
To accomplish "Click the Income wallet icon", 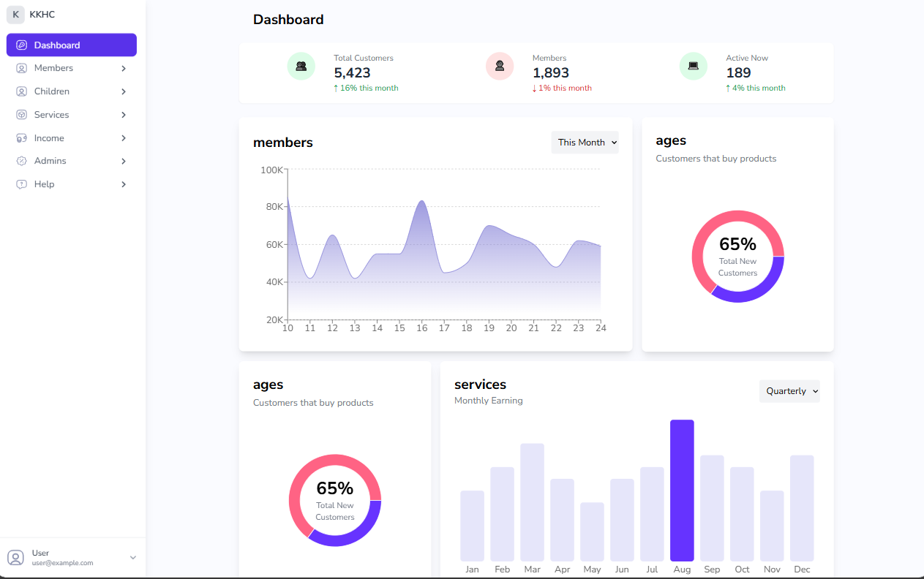I will [x=21, y=138].
